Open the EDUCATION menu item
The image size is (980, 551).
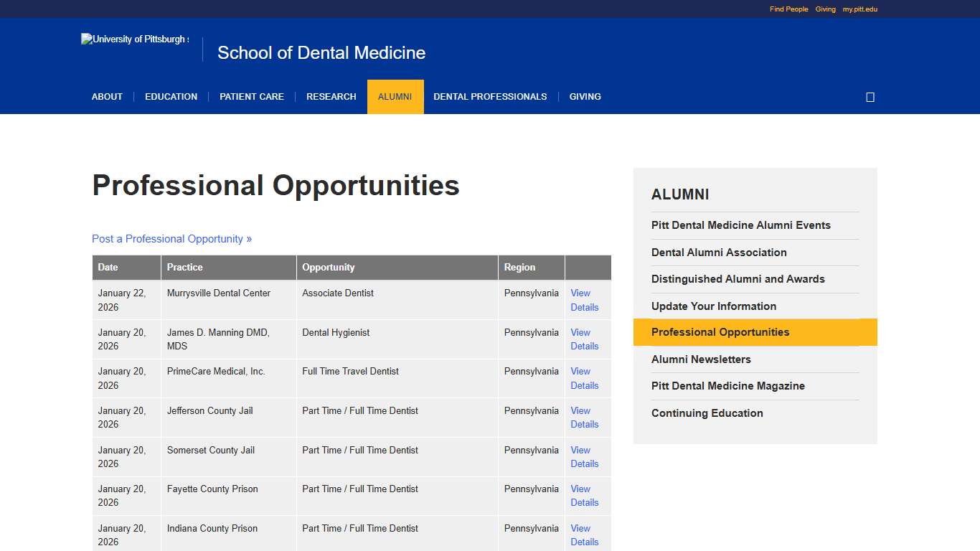(x=171, y=96)
